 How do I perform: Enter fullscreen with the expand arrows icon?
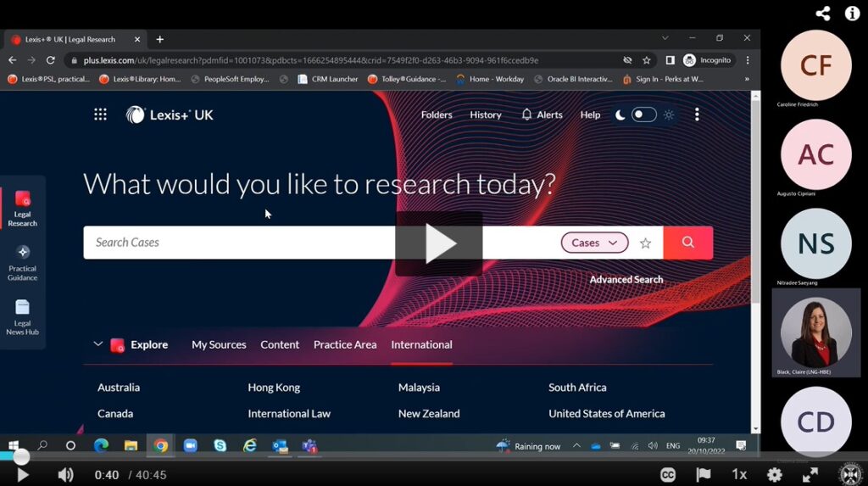(x=810, y=475)
